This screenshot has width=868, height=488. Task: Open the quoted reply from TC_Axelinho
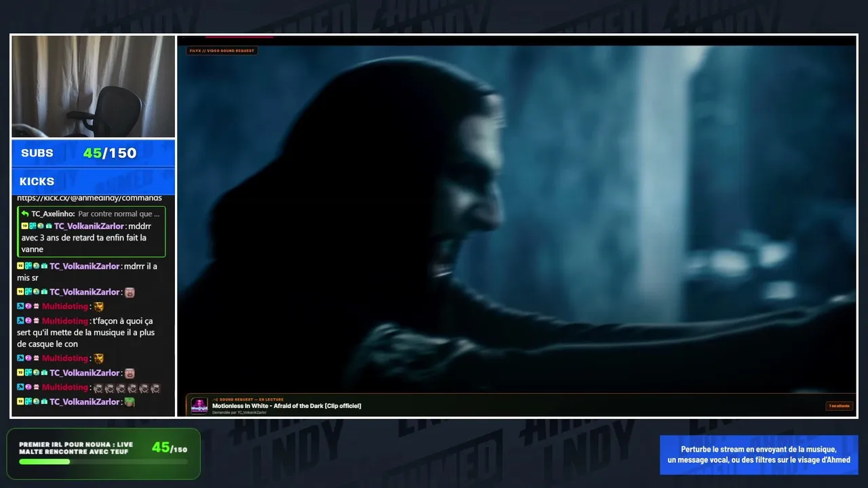click(x=91, y=214)
